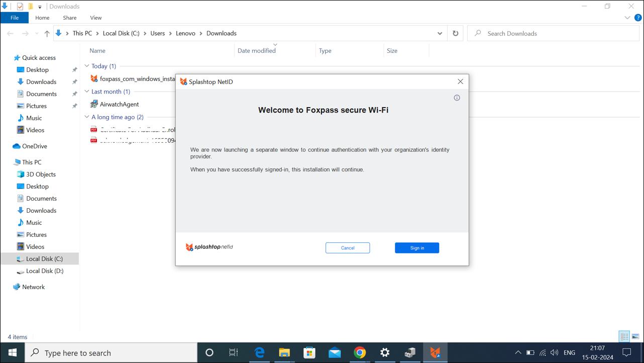Open the address bar history dropdown
The width and height of the screenshot is (644, 363).
(440, 33)
